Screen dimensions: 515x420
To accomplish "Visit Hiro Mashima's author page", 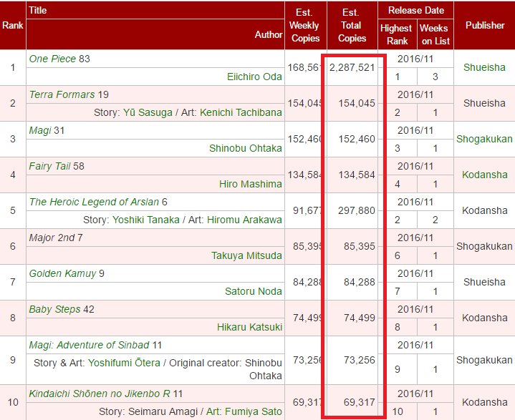I will [x=250, y=184].
